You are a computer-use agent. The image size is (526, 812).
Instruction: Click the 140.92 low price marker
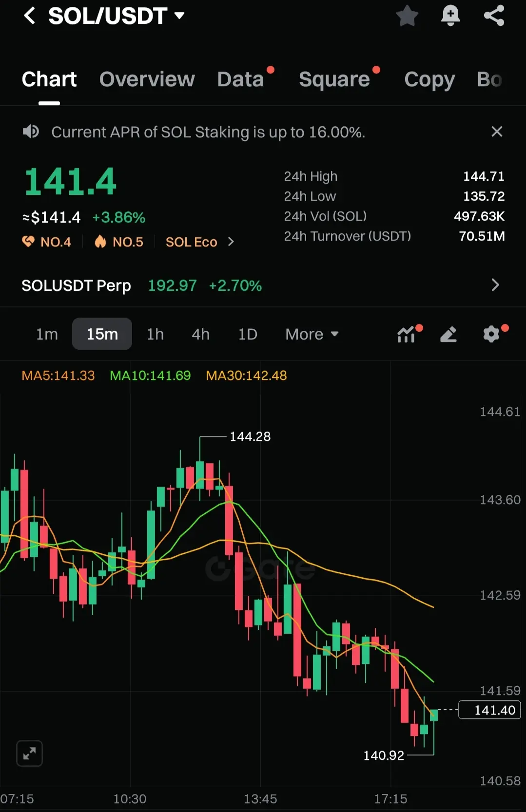pos(384,755)
